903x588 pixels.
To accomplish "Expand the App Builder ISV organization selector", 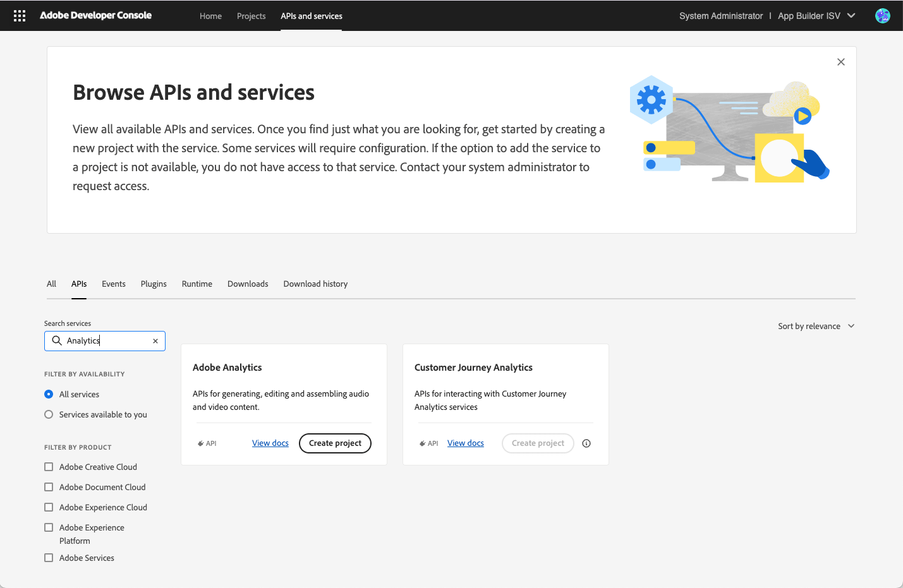I will click(x=851, y=15).
